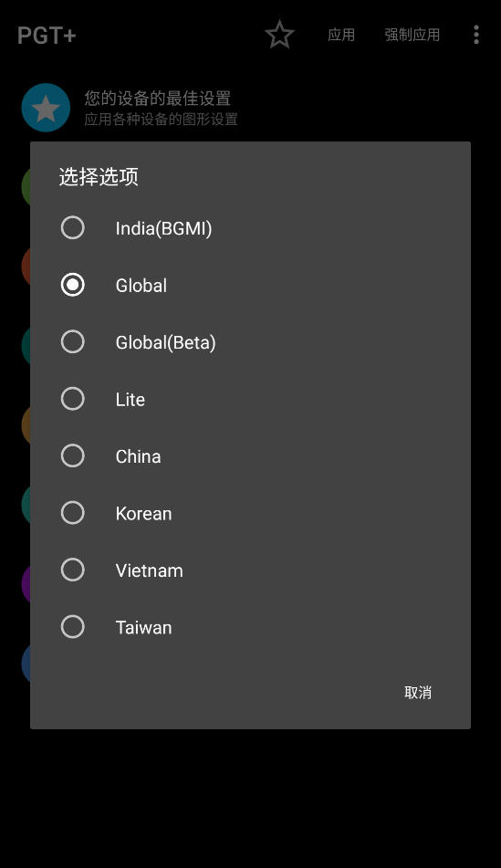Click the Vietnam option label text
This screenshot has height=868, width=501.
click(x=149, y=570)
